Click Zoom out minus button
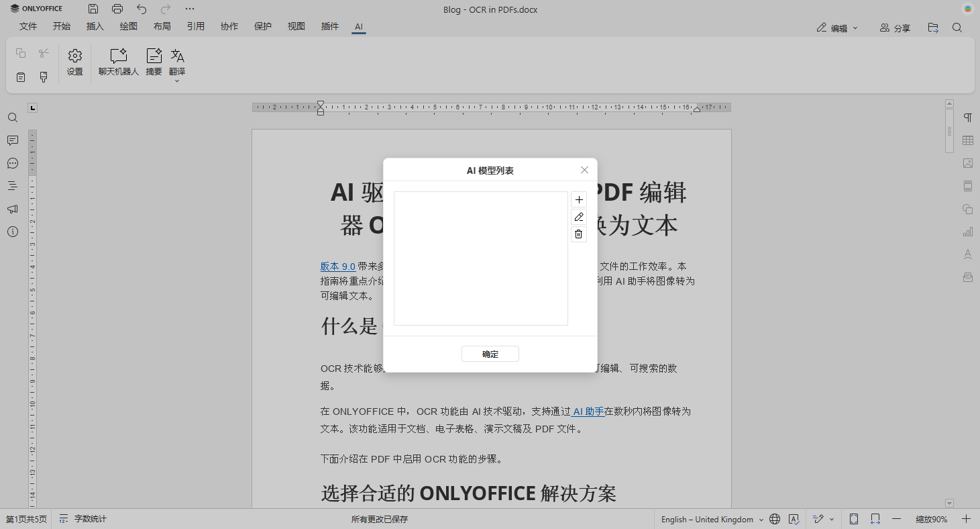Image resolution: width=980 pixels, height=529 pixels. (x=896, y=519)
